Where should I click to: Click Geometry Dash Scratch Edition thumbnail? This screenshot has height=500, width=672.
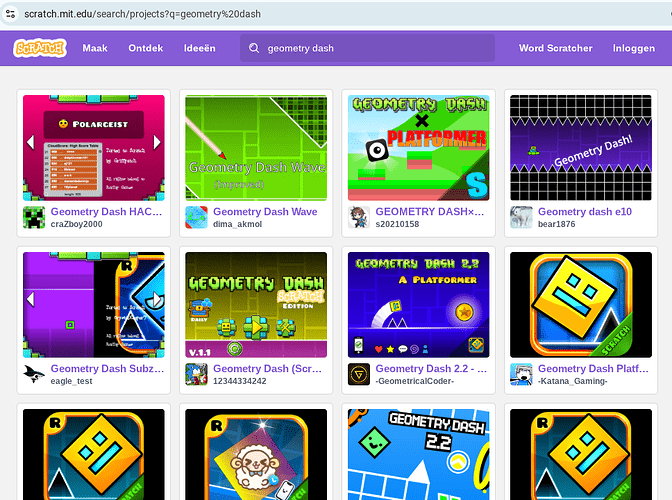point(256,305)
